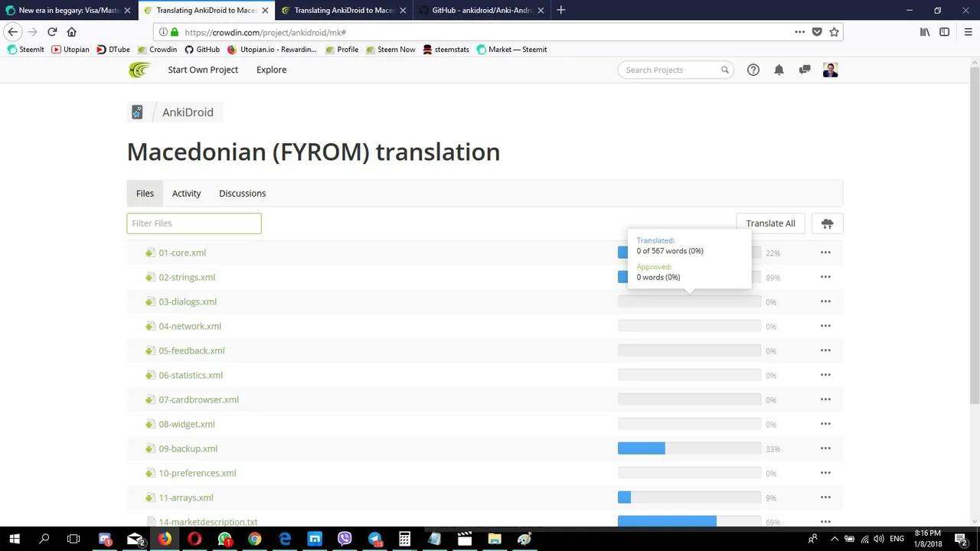Click the 09-backup.xml progress bar
The height and width of the screenshot is (551, 980).
pyautogui.click(x=689, y=448)
